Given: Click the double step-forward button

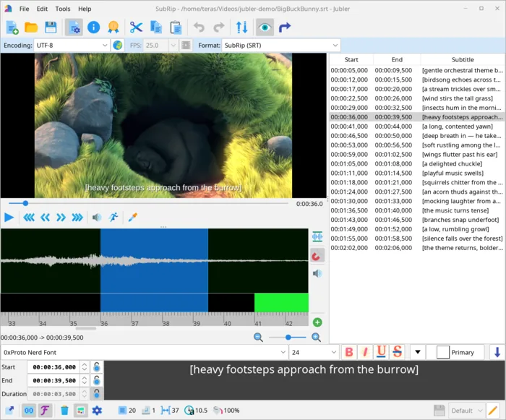Looking at the screenshot, I should coord(61,218).
